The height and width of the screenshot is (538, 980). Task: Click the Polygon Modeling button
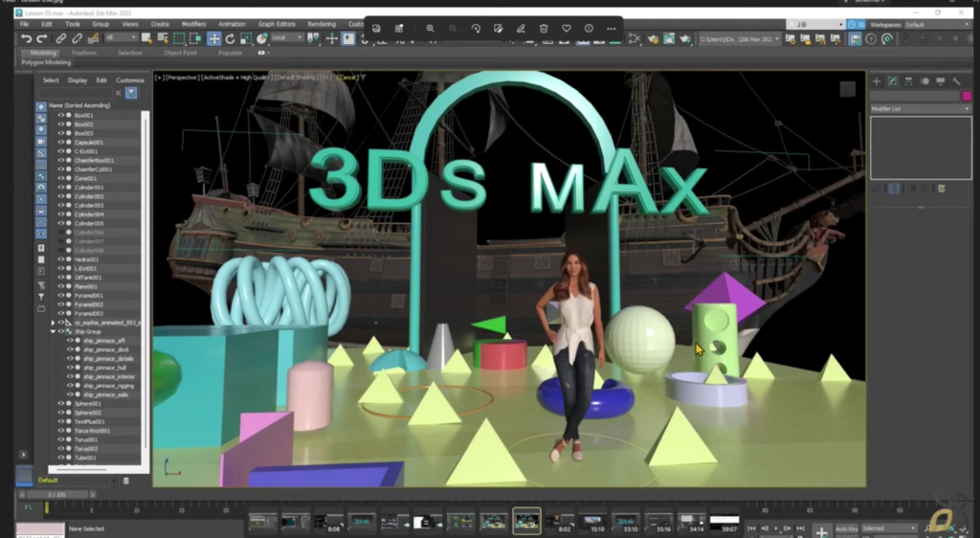point(46,62)
